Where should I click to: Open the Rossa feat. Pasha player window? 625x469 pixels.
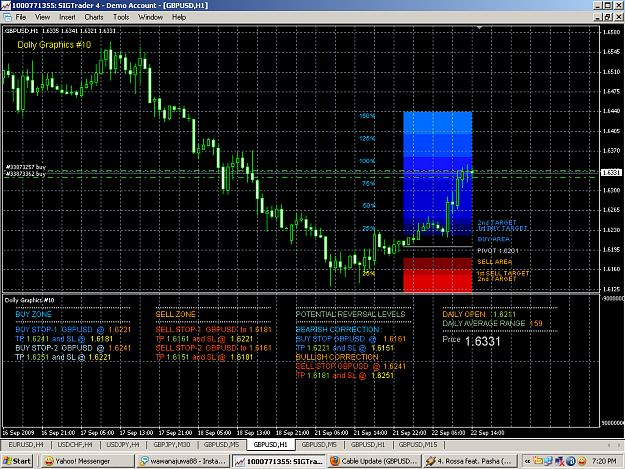tap(469, 461)
